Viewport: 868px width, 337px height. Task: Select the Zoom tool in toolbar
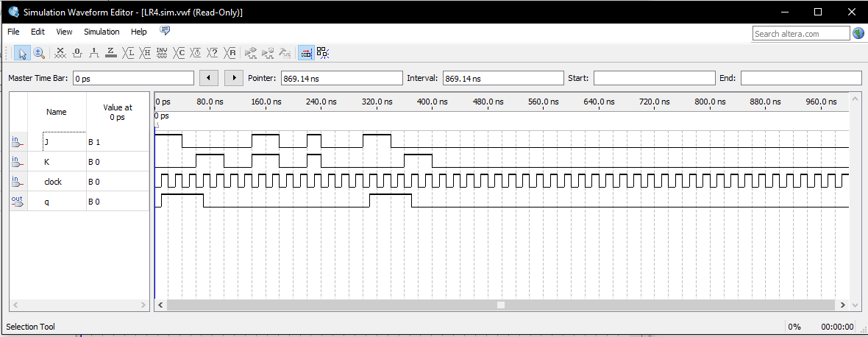click(39, 53)
